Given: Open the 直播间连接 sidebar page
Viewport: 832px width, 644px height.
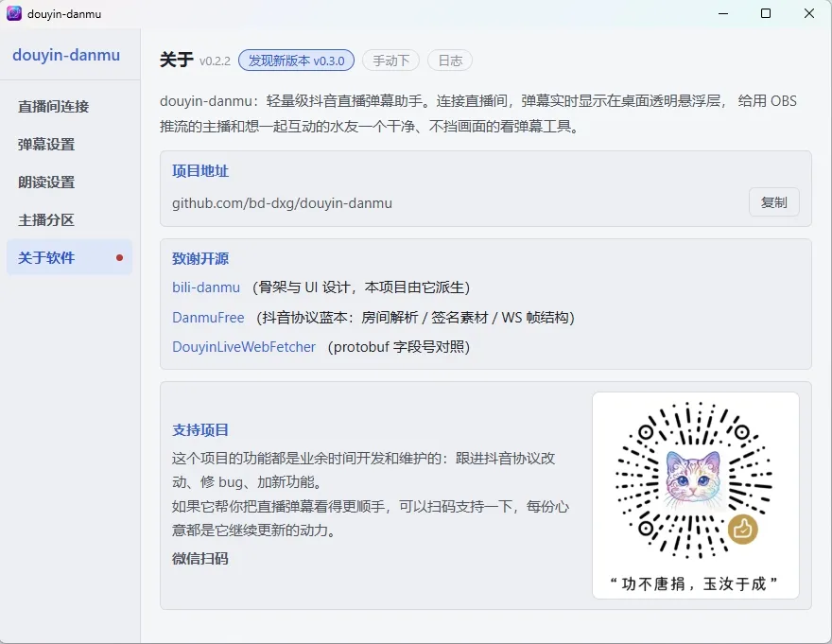Looking at the screenshot, I should click(69, 107).
